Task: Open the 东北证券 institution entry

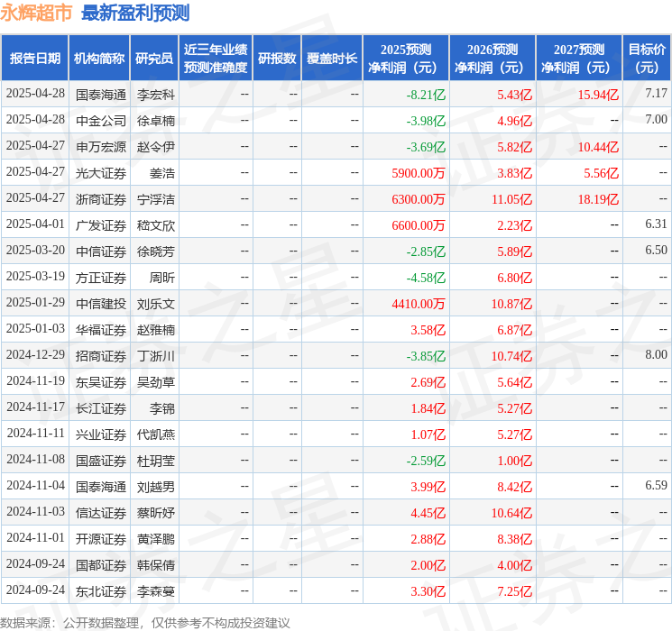Action: pyautogui.click(x=101, y=591)
